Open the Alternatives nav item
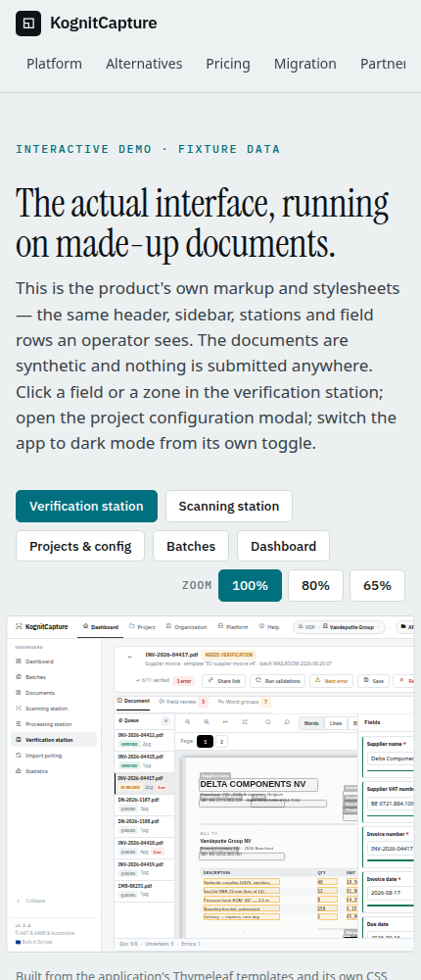 click(x=144, y=64)
